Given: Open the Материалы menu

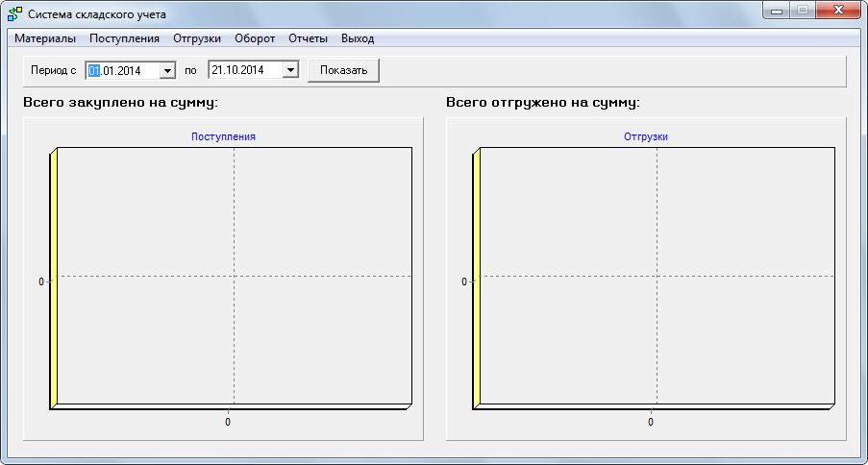Looking at the screenshot, I should 45,38.
